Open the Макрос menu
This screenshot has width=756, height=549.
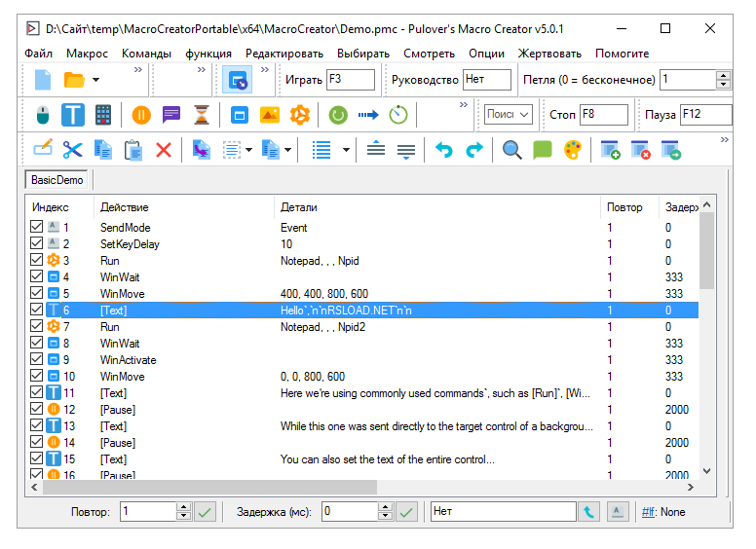87,54
